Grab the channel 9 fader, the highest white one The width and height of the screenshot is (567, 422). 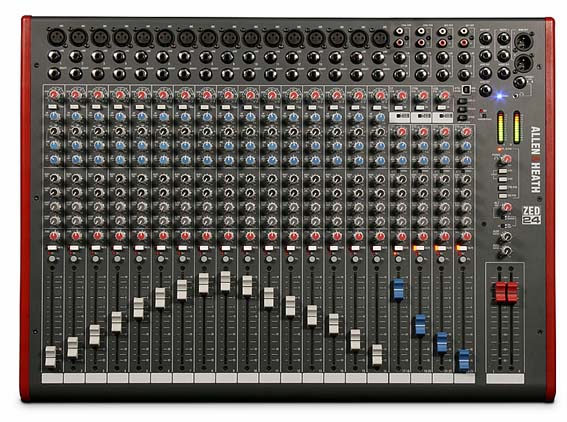225,281
